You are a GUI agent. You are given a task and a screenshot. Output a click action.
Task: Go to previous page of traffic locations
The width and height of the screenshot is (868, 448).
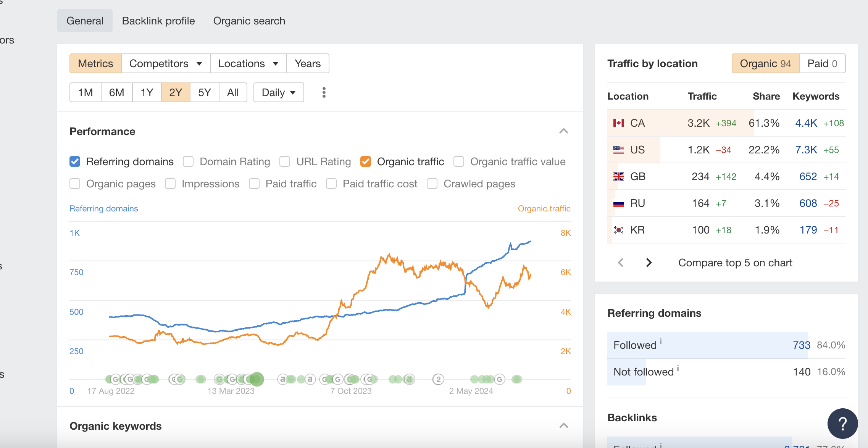coord(621,263)
